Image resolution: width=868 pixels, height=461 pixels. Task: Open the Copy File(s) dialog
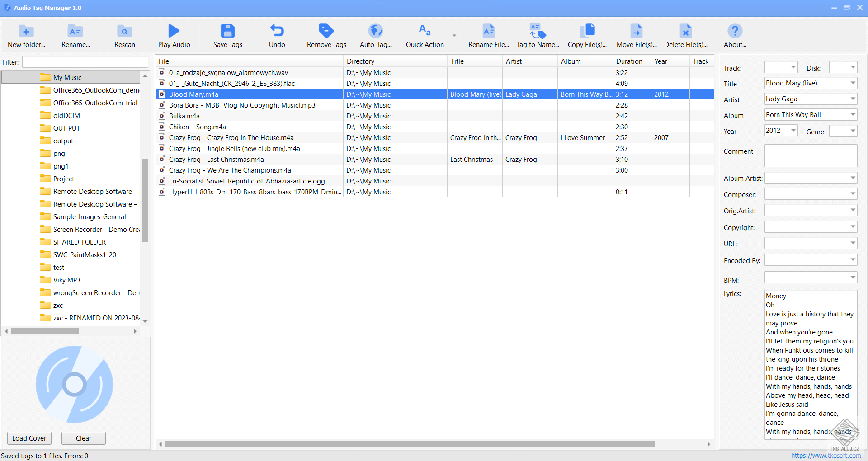click(587, 35)
